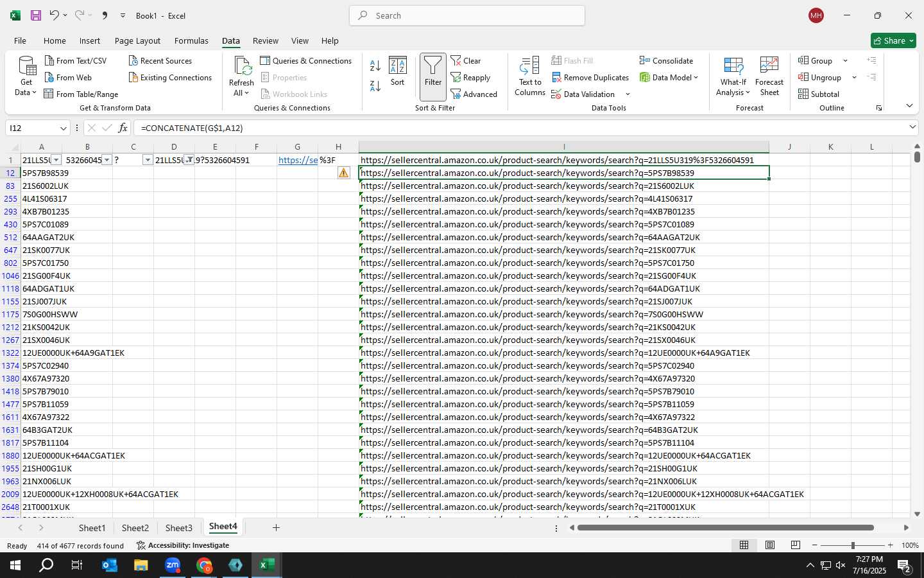Open column D active filter dropdown

[189, 160]
